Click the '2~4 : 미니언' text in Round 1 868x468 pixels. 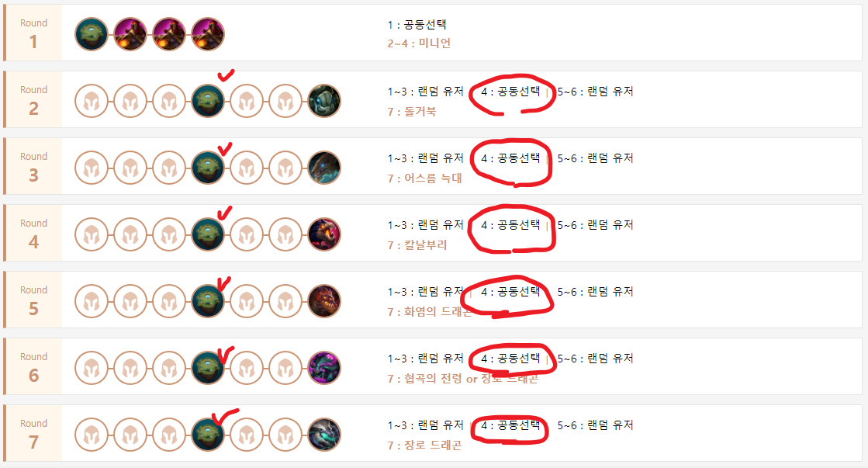(419, 43)
